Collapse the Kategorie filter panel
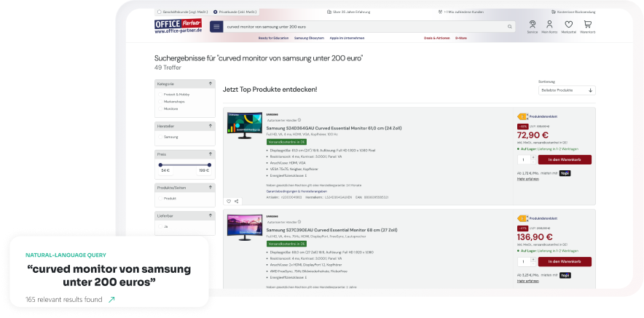 click(x=211, y=84)
